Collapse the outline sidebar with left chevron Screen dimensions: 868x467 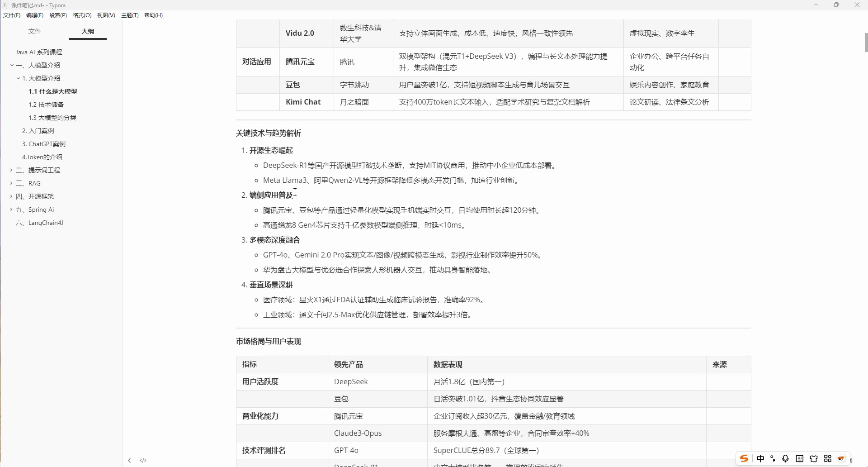click(x=129, y=460)
